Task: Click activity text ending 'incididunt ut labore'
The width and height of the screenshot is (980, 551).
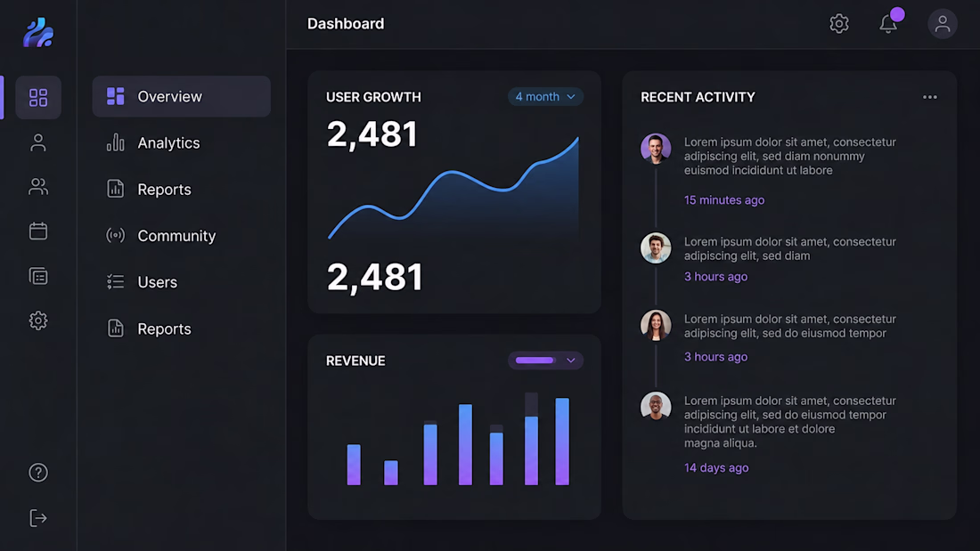Action: pyautogui.click(x=790, y=156)
